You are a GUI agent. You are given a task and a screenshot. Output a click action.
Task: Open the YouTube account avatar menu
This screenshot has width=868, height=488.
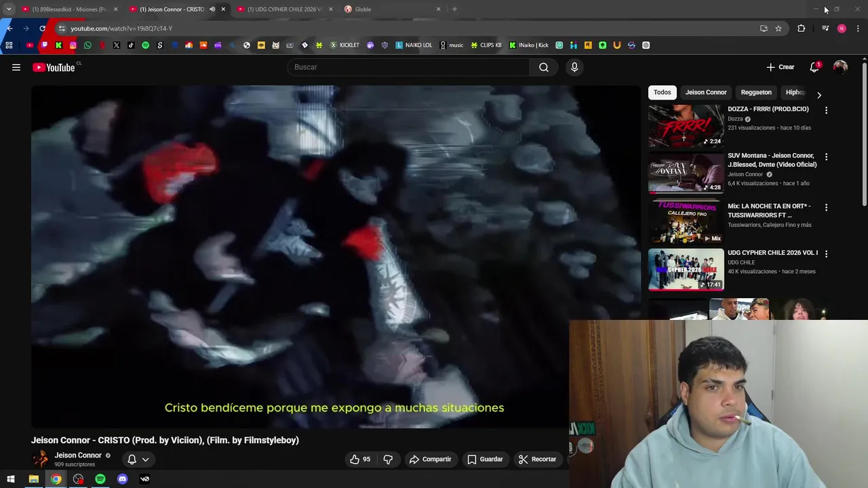click(x=840, y=67)
